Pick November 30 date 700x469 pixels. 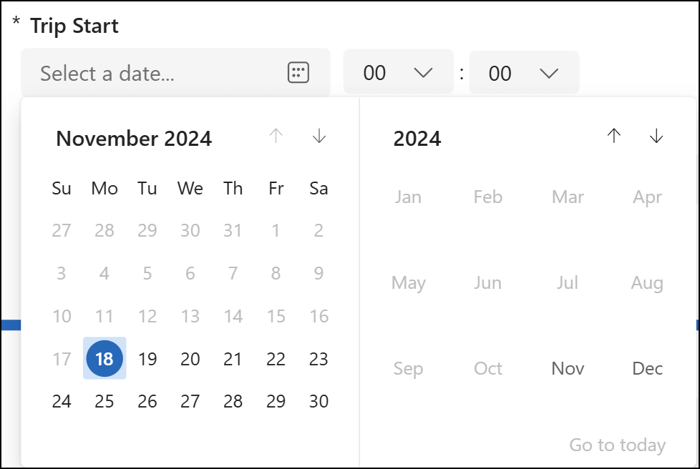click(x=319, y=402)
